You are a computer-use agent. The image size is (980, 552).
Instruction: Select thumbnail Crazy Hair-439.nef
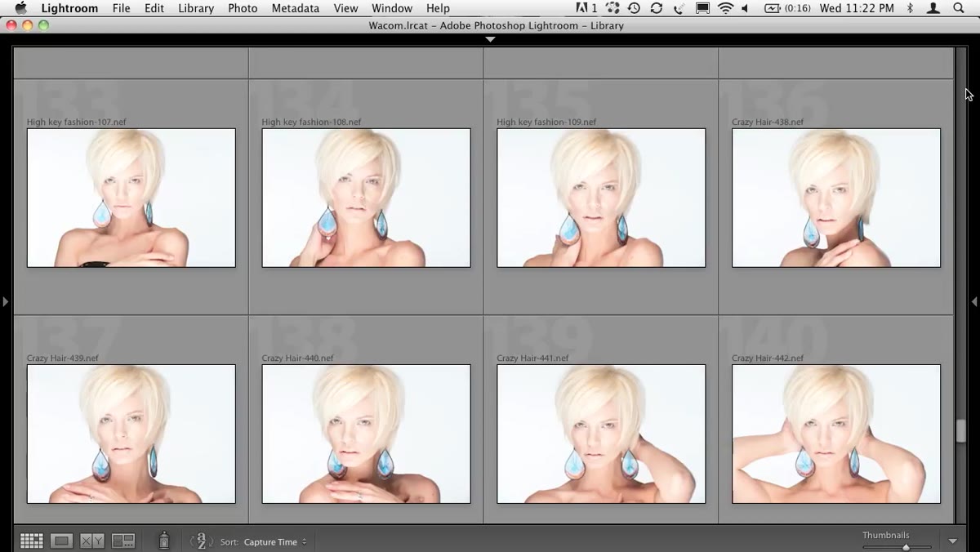point(131,434)
